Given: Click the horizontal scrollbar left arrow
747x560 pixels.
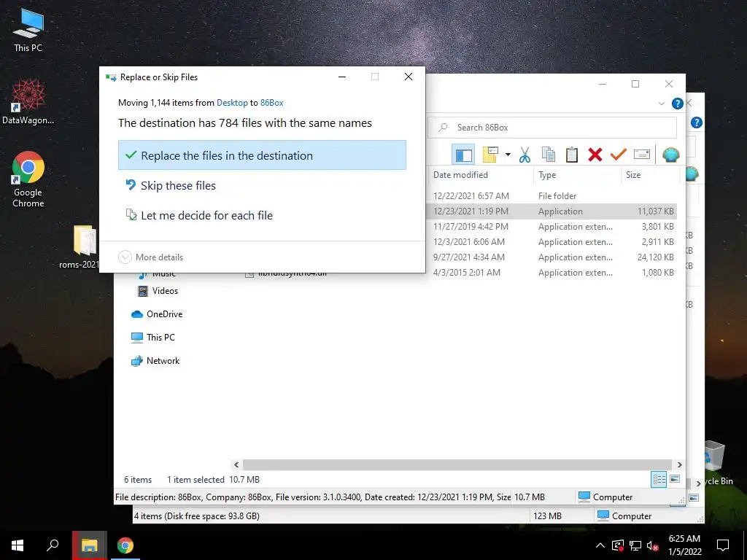Looking at the screenshot, I should pyautogui.click(x=237, y=464).
